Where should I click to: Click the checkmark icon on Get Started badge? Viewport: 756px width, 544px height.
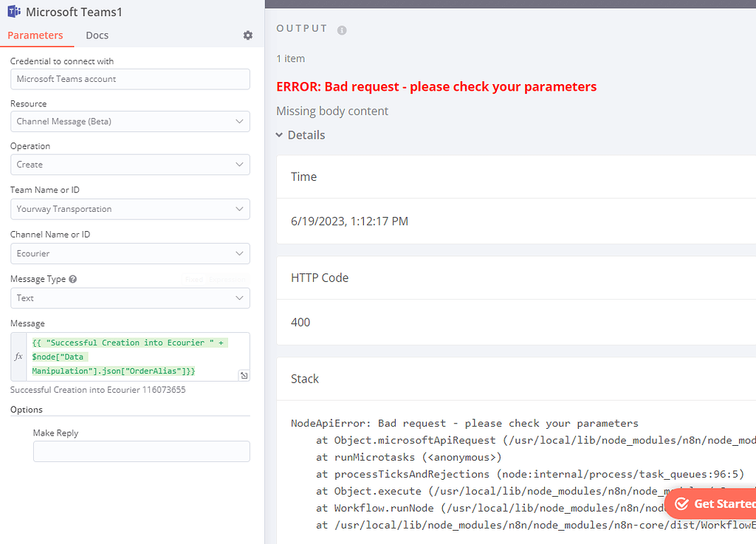coord(681,503)
